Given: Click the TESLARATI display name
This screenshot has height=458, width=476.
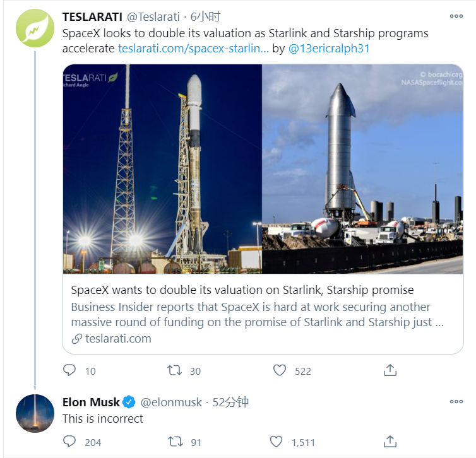Looking at the screenshot, I should pos(92,16).
